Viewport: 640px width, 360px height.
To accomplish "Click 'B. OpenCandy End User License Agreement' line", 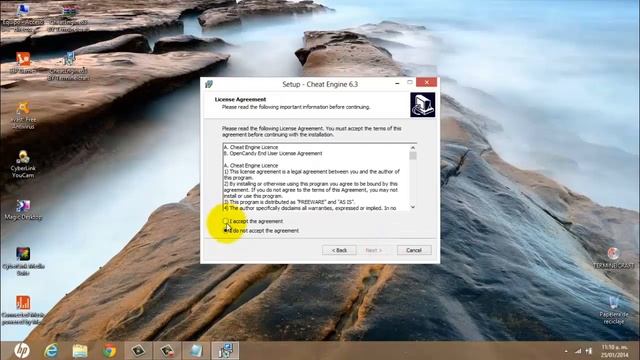I will pyautogui.click(x=273, y=153).
